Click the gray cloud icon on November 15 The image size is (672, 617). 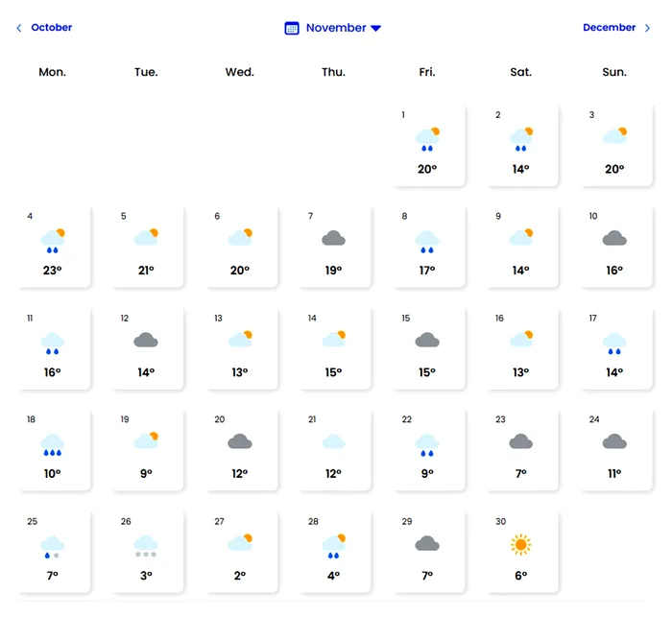pos(427,340)
